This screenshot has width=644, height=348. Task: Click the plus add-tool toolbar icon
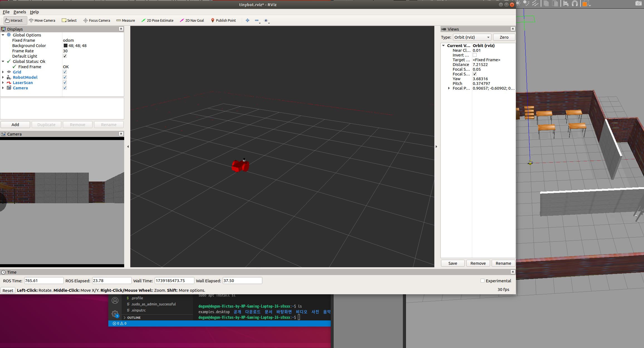tap(248, 20)
